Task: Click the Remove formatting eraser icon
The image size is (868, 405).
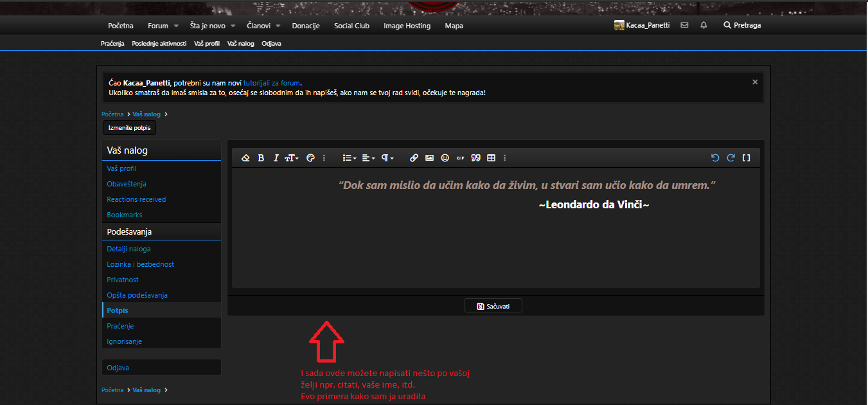Action: click(x=245, y=158)
